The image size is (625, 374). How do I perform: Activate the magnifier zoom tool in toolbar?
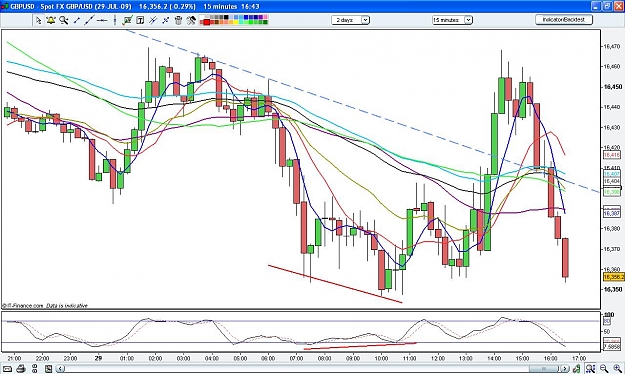(x=64, y=20)
